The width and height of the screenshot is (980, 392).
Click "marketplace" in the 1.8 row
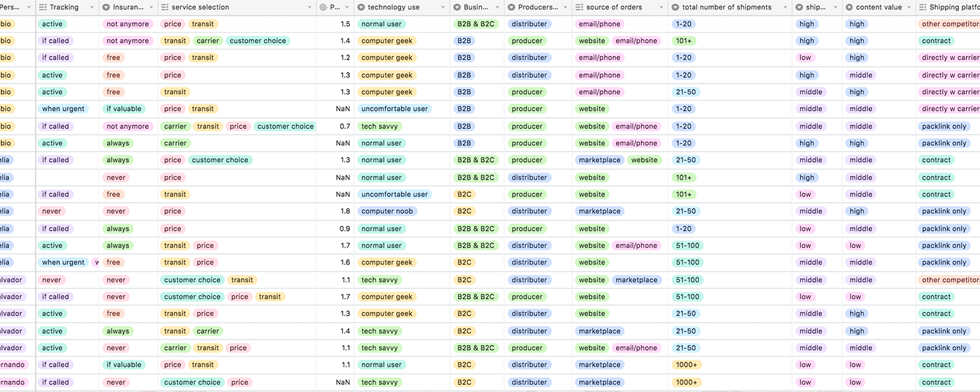600,212
